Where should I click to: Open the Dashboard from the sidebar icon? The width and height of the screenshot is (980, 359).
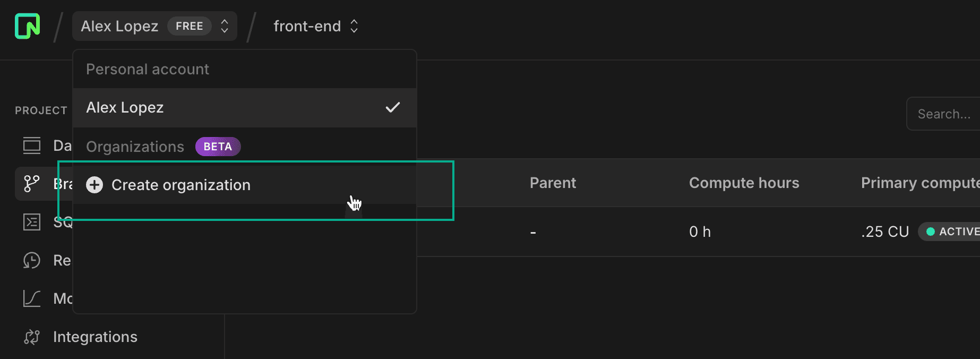point(31,145)
